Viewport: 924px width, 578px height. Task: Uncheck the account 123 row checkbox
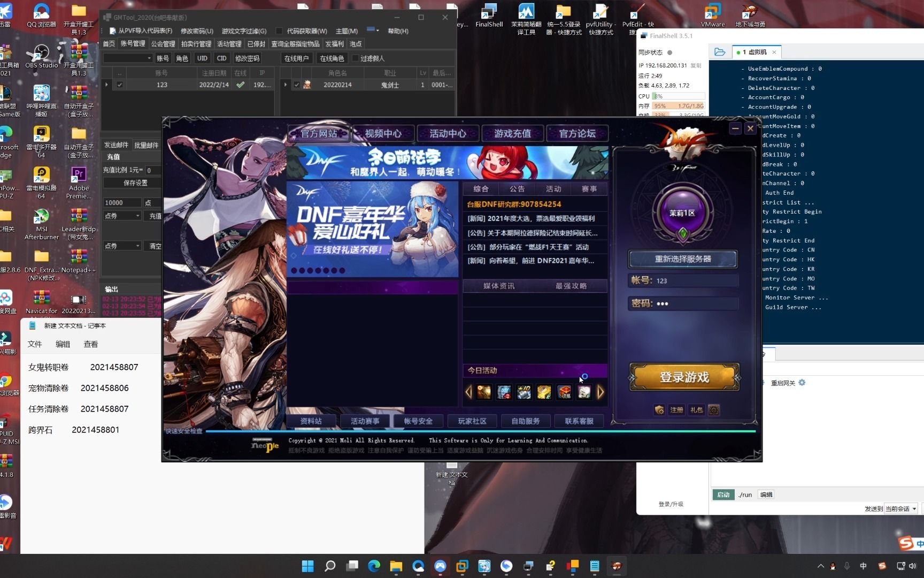(120, 85)
